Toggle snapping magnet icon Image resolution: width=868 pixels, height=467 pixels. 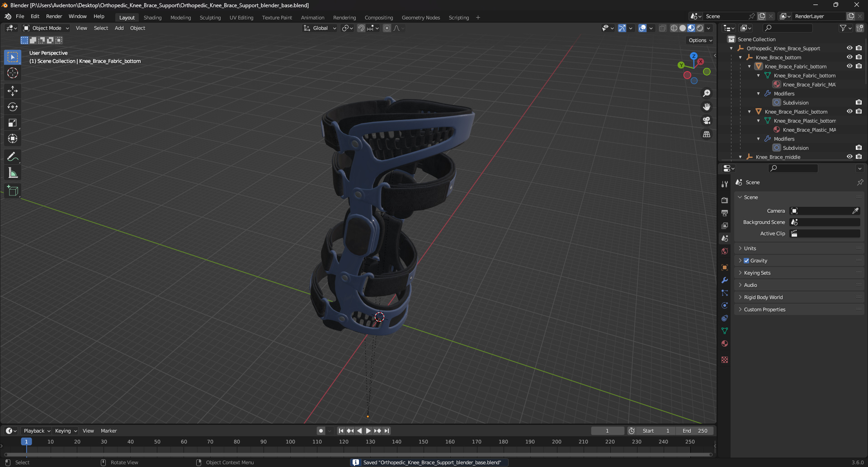(x=361, y=28)
